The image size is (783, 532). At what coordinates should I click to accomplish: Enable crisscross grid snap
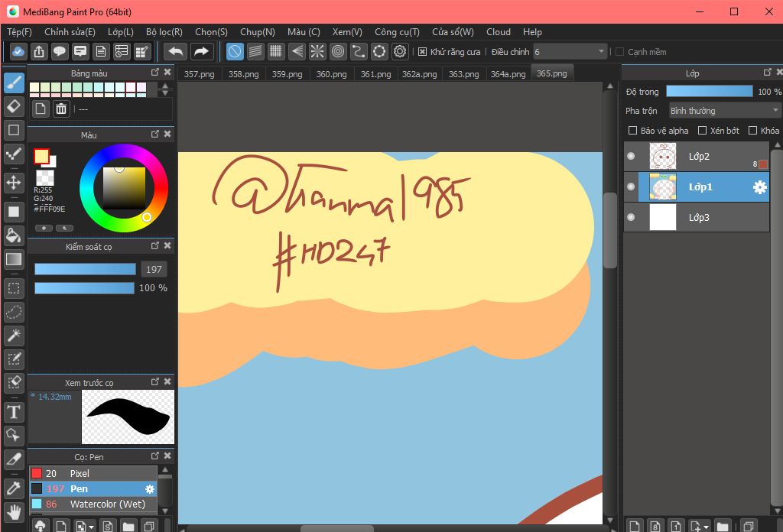point(275,51)
